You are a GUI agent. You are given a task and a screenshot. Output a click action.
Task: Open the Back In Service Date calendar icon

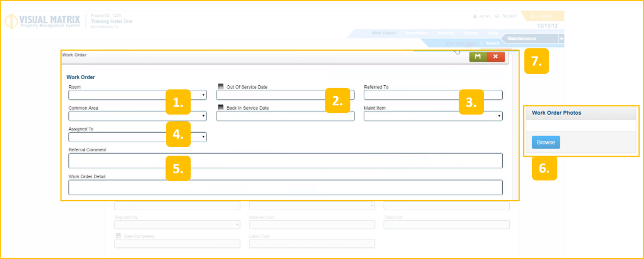(221, 107)
